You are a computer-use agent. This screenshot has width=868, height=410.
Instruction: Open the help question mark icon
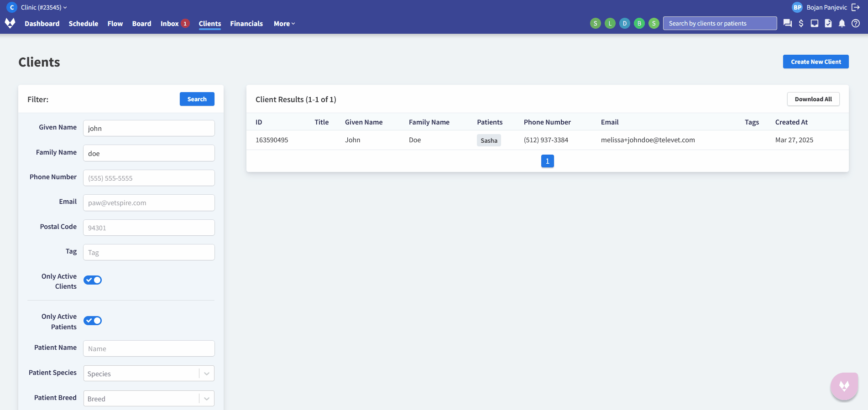click(x=856, y=23)
